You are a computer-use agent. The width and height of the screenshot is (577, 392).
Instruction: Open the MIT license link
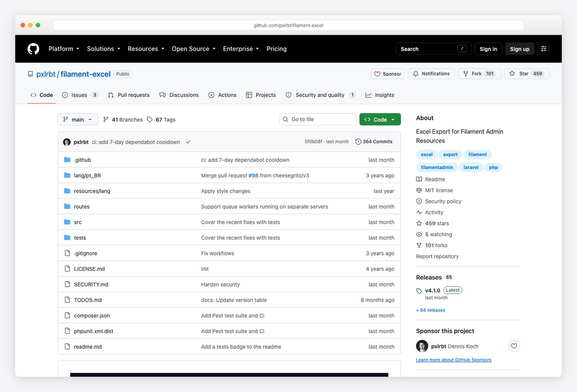click(435, 190)
